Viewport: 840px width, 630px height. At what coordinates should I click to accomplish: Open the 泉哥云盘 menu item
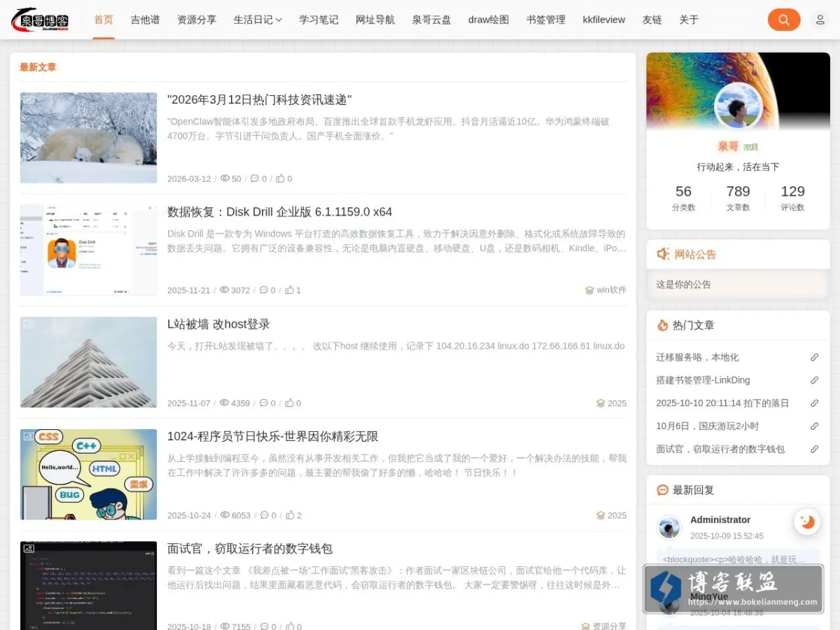432,20
